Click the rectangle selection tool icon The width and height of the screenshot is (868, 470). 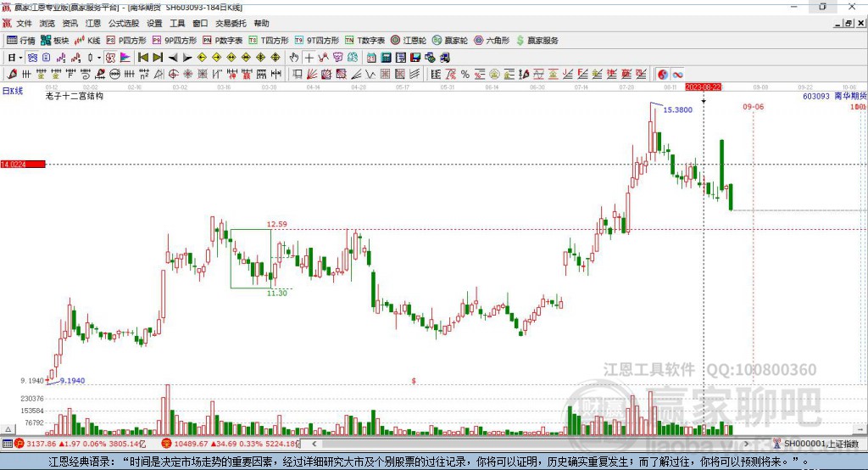point(298,74)
